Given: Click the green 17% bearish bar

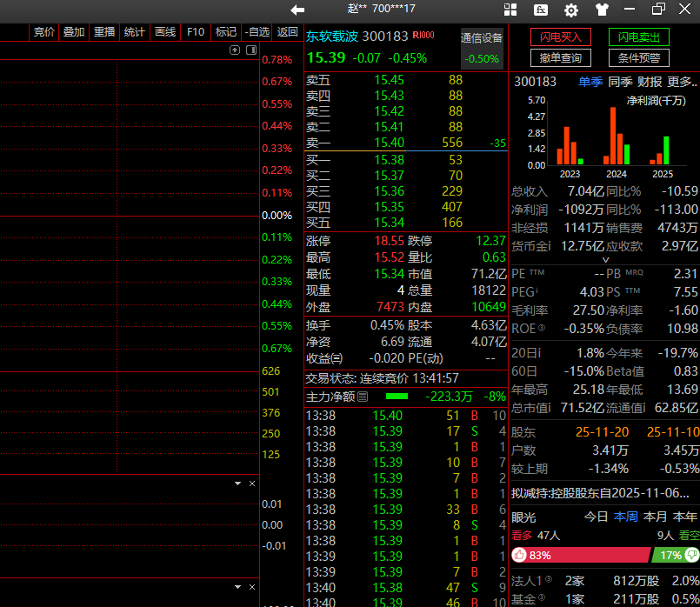Looking at the screenshot, I should [676, 555].
